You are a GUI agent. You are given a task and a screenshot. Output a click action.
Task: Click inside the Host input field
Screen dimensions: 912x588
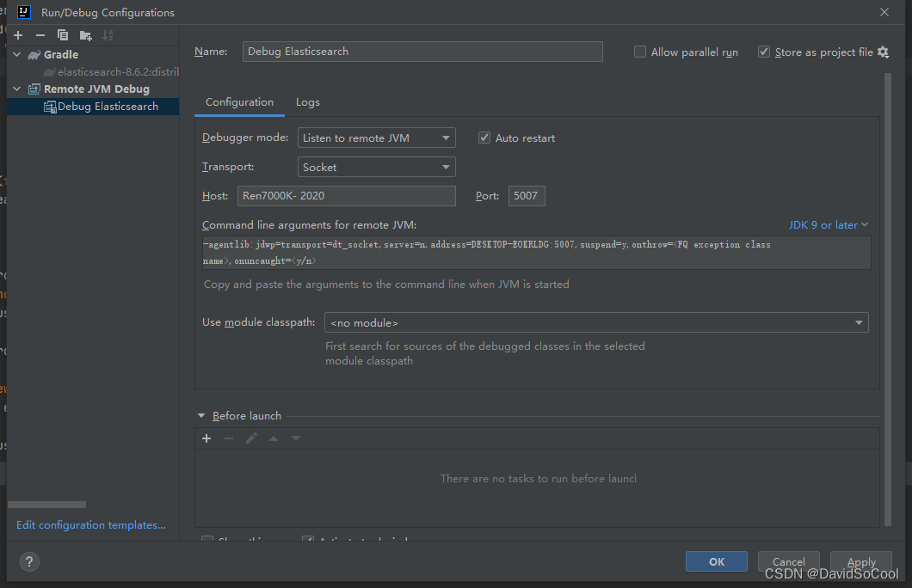pyautogui.click(x=346, y=196)
